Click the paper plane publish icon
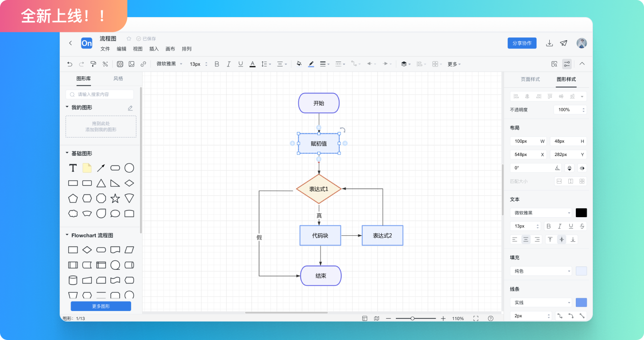Image resolution: width=644 pixels, height=340 pixels. coord(563,43)
